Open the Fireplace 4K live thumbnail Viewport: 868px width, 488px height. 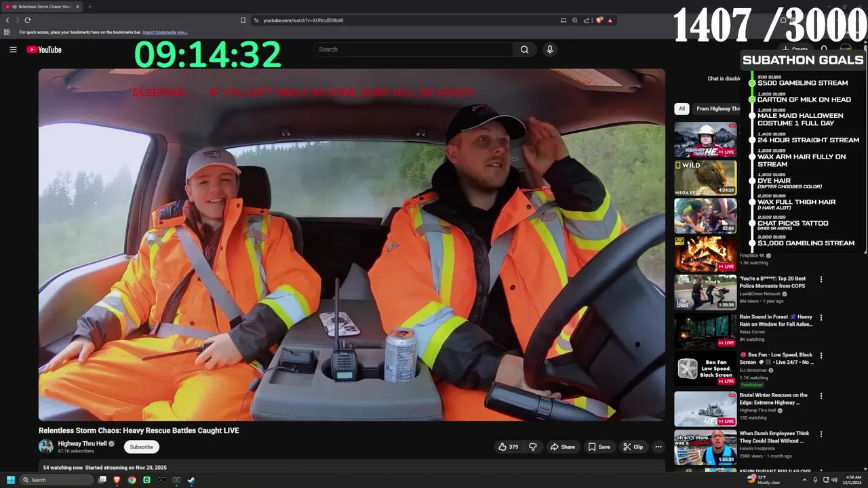[705, 253]
